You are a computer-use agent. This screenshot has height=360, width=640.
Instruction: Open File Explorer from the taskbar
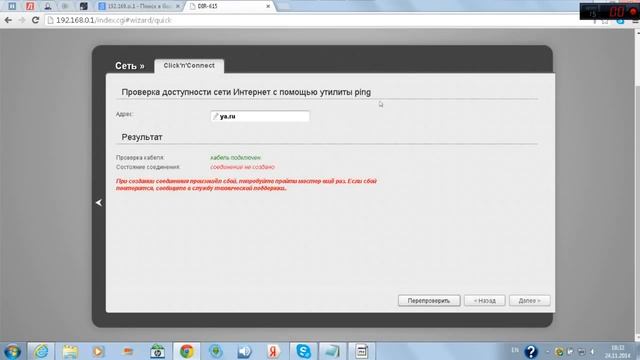coord(70,351)
